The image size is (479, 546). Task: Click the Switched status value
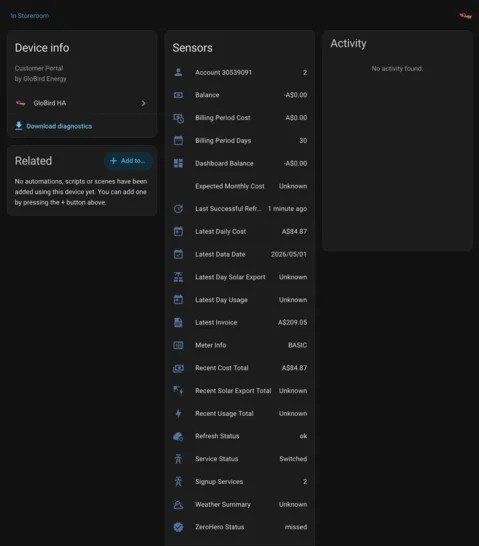click(x=293, y=459)
